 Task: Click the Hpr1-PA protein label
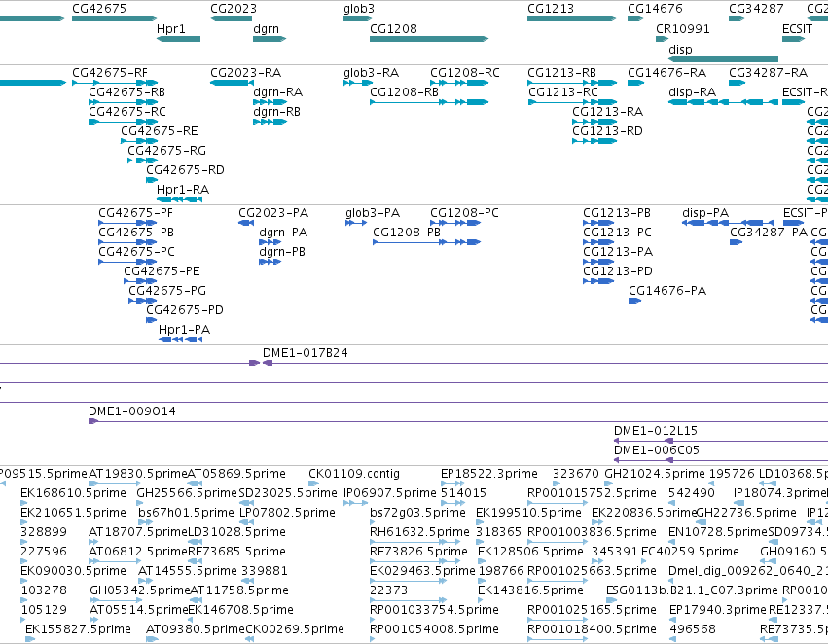point(184,330)
